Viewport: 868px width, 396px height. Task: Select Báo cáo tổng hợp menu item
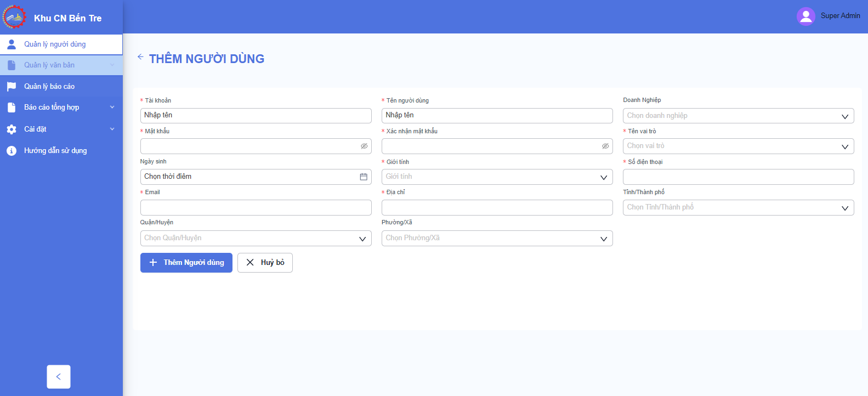pos(61,108)
